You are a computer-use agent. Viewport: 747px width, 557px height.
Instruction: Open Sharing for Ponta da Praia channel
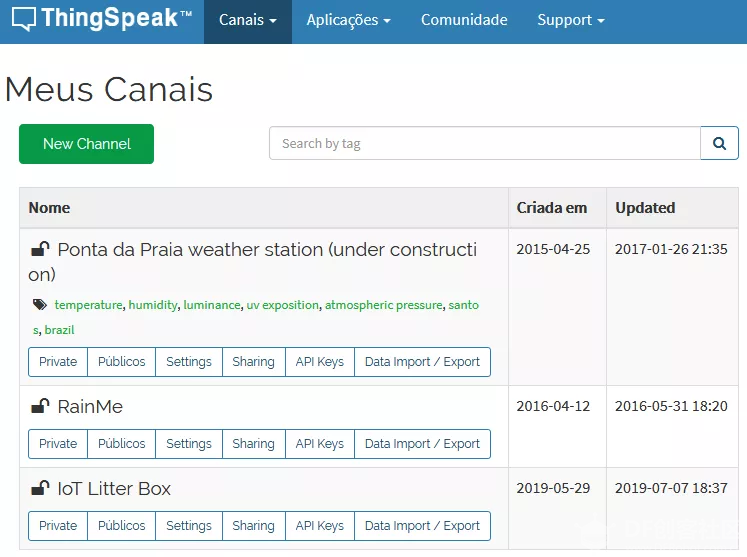point(253,362)
